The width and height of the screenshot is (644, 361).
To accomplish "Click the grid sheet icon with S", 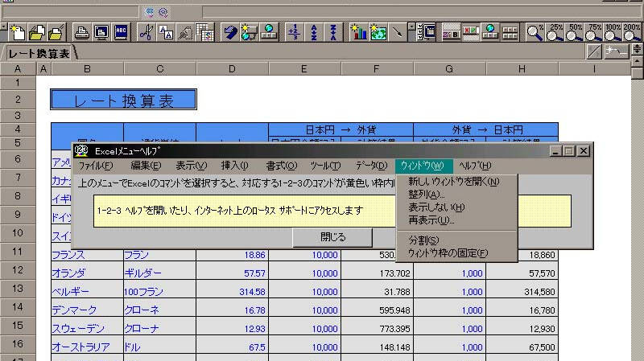I will click(204, 32).
